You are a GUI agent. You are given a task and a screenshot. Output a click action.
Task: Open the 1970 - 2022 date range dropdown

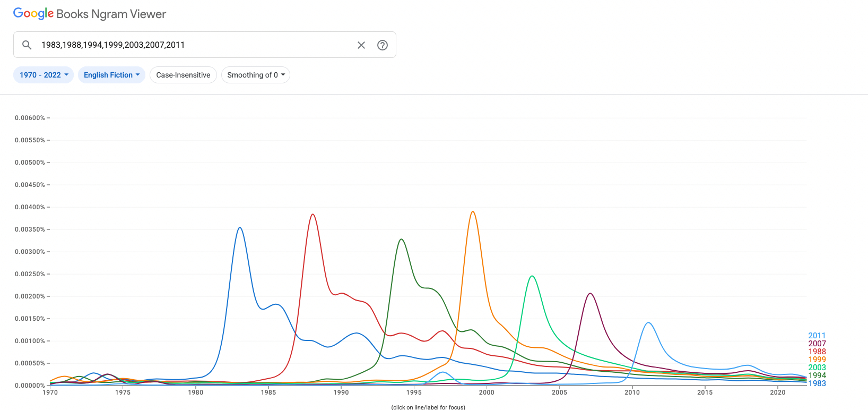coord(44,75)
